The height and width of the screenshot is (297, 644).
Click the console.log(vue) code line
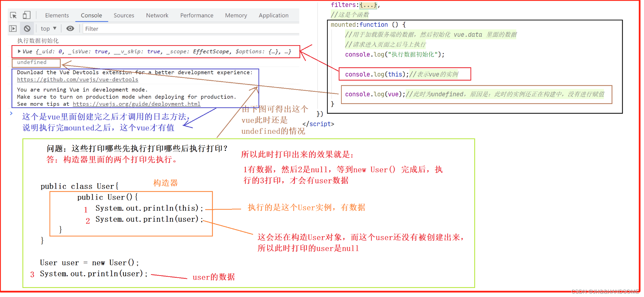pos(375,94)
